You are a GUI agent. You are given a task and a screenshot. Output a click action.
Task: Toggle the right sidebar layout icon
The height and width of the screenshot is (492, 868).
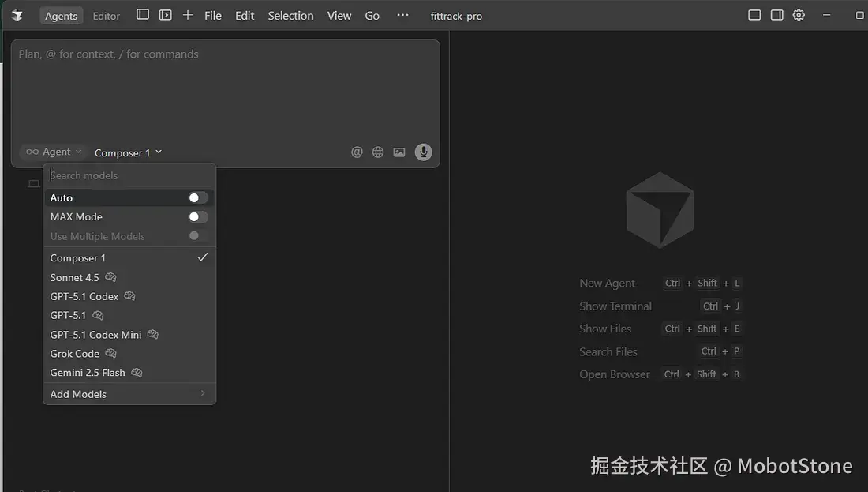click(x=776, y=15)
